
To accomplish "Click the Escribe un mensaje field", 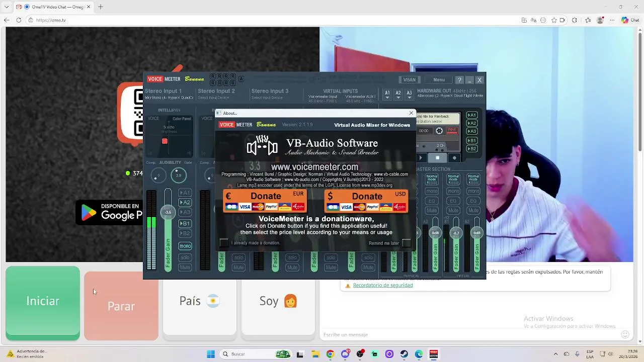I will click(470, 334).
